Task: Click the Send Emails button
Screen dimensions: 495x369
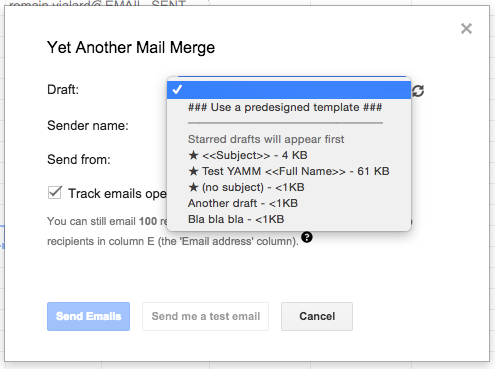Action: pyautogui.click(x=88, y=316)
